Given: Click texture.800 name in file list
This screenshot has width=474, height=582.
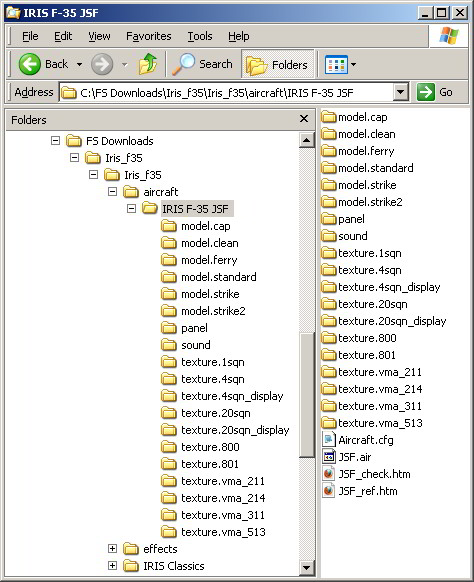Looking at the screenshot, I should coord(367,338).
